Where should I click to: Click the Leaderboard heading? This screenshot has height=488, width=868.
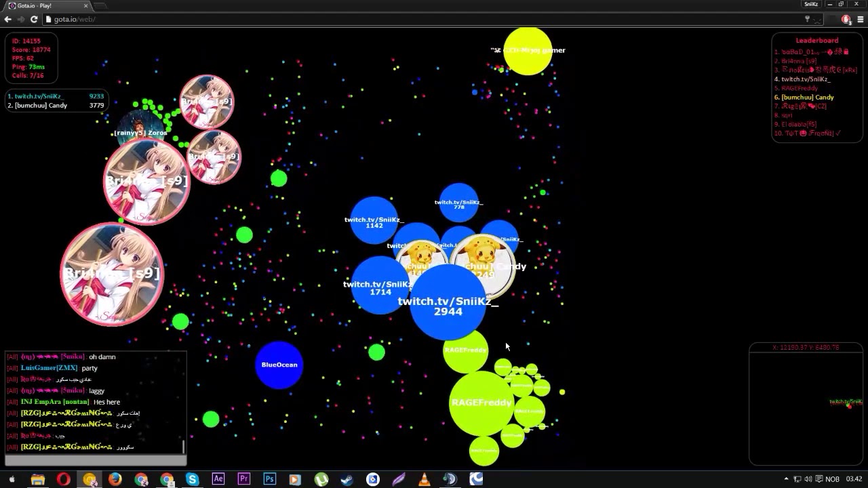817,41
